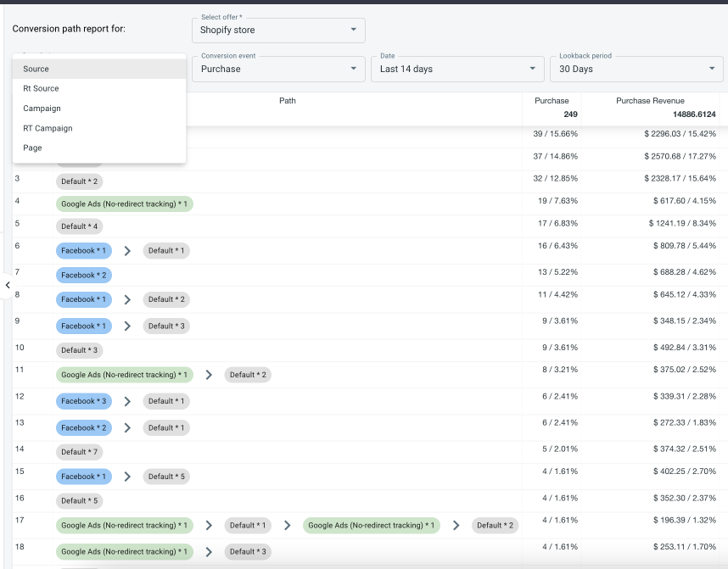The width and height of the screenshot is (728, 569).
Task: Open the Conversion event dropdown
Action: 278,70
